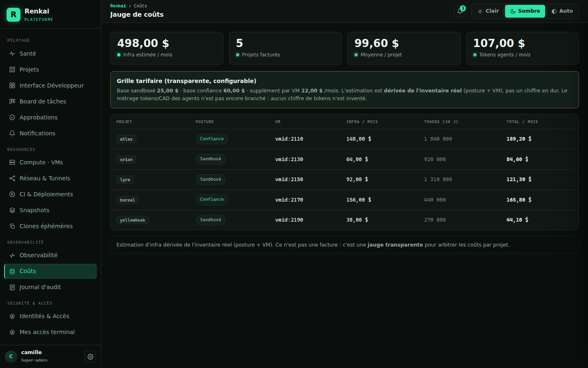Image resolution: width=588 pixels, height=368 pixels.
Task: Click the Journal d'audit icon
Action: coord(12,287)
